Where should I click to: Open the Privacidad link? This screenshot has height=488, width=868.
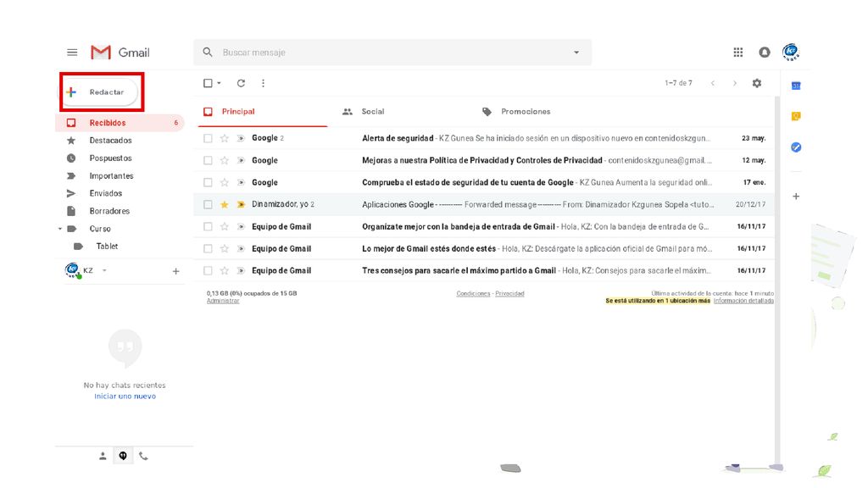click(509, 294)
